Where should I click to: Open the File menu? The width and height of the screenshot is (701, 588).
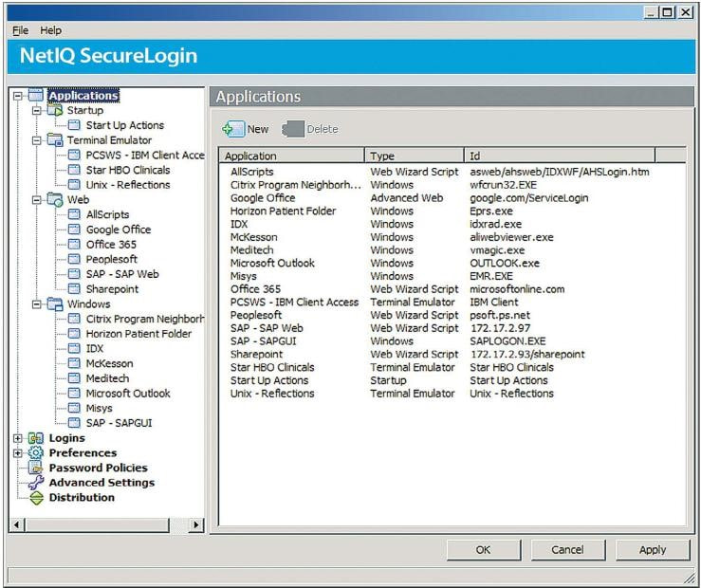point(21,30)
